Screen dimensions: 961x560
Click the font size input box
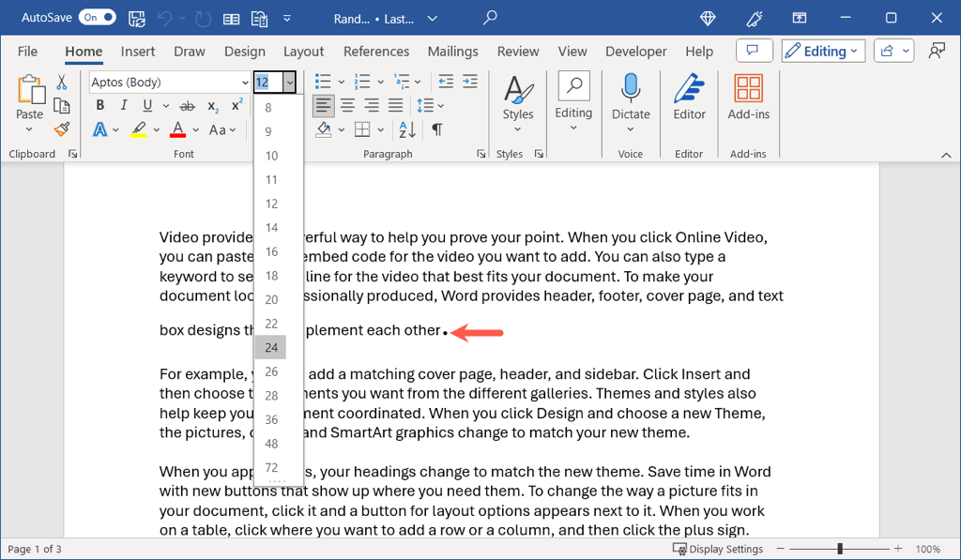click(x=267, y=83)
